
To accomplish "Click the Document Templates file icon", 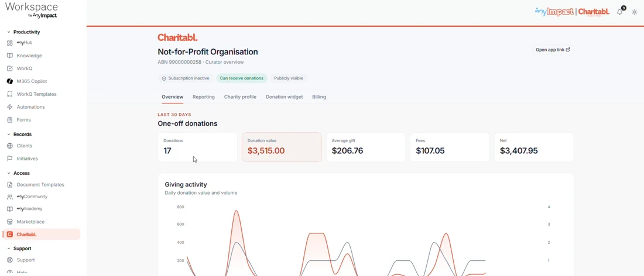I will tap(10, 185).
